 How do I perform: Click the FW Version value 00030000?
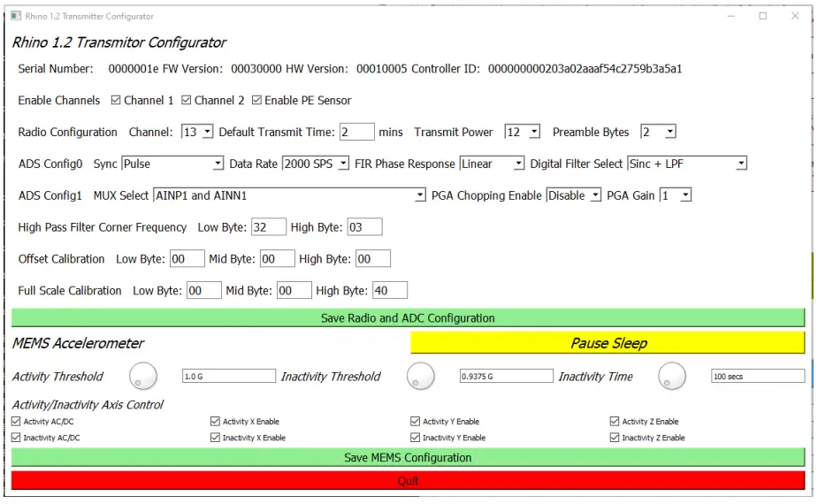click(256, 69)
